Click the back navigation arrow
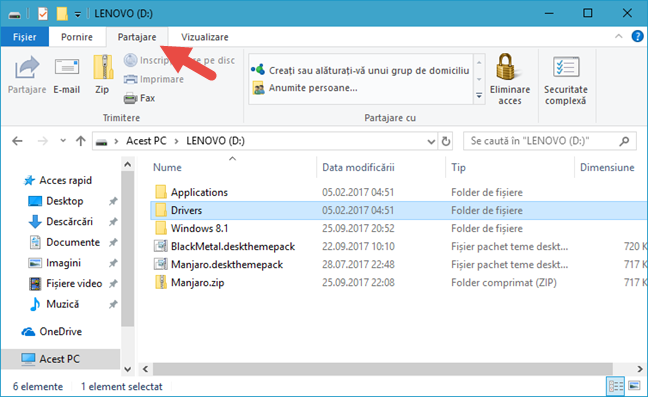 (x=17, y=141)
